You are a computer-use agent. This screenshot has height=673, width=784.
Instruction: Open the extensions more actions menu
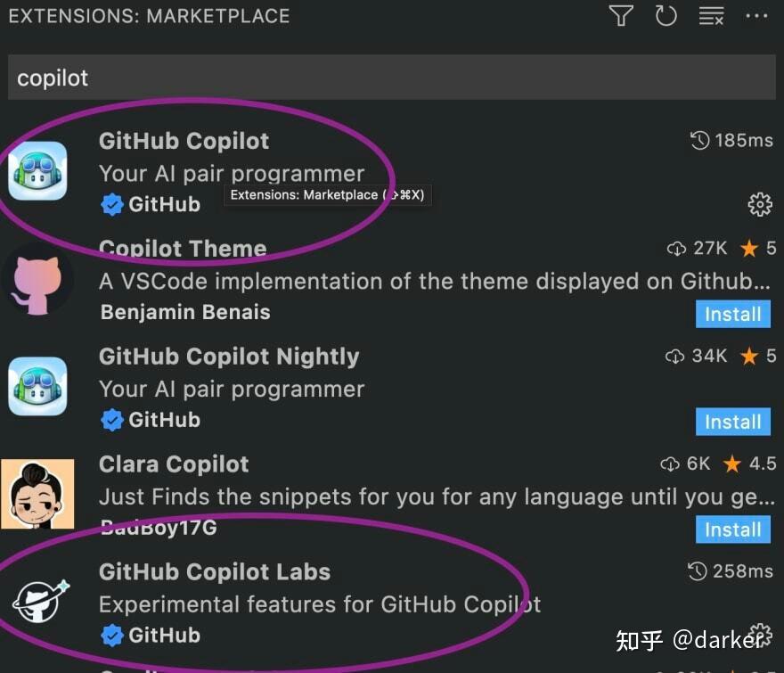[756, 15]
